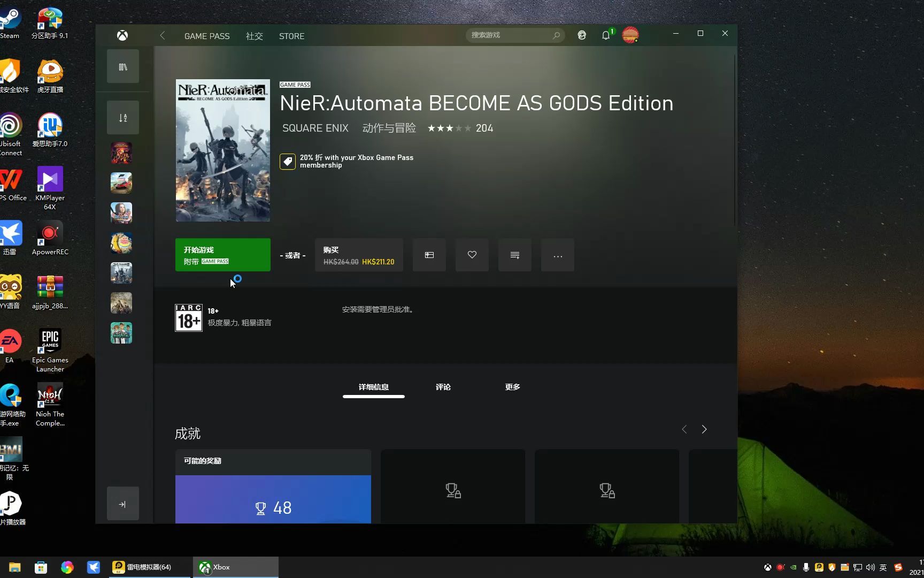This screenshot has width=924, height=578.
Task: Click the second locked achievement card
Action: point(607,486)
